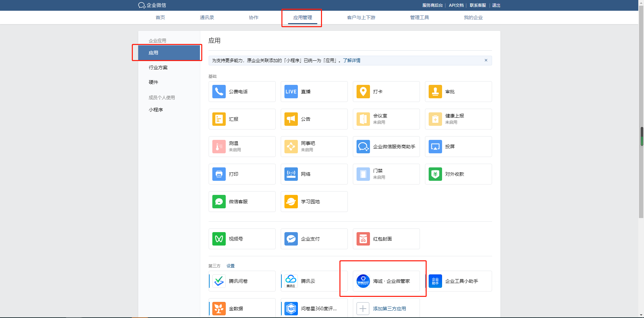The image size is (644, 318).
Task: Open the API文档 link
Action: (456, 5)
